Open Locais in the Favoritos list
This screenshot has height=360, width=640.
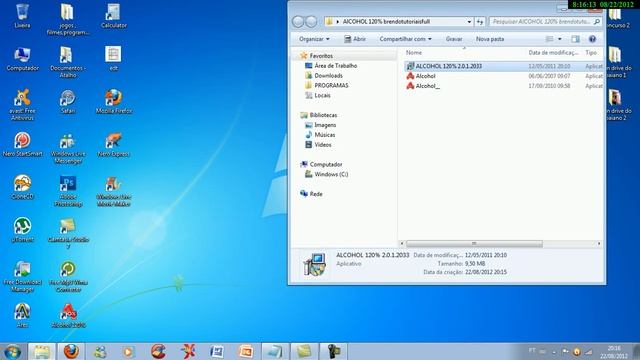click(x=318, y=95)
